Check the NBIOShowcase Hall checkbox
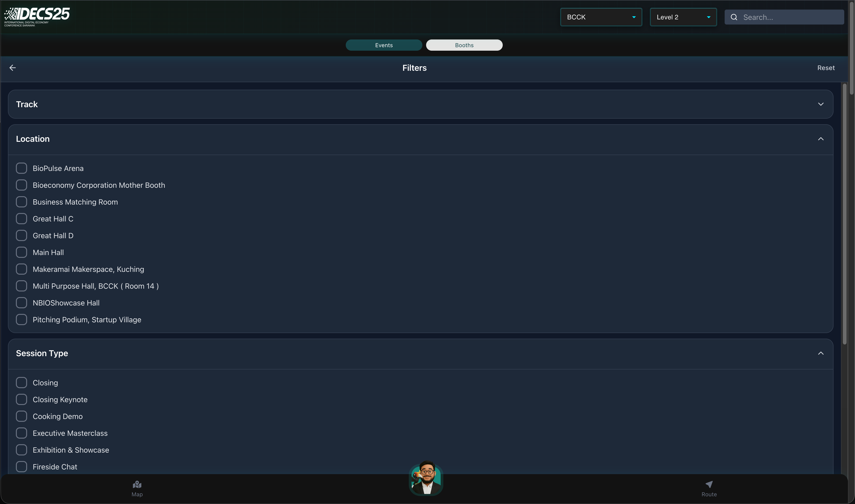 (x=21, y=303)
